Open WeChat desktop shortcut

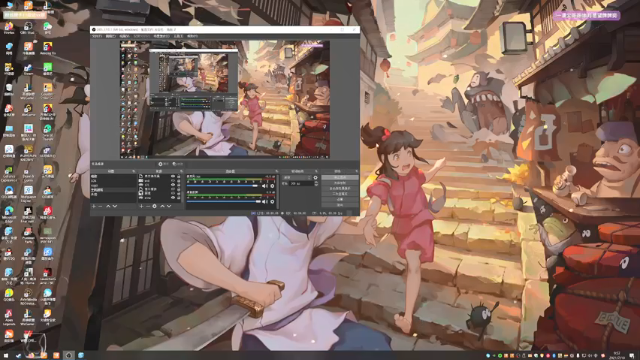[x=47, y=29]
